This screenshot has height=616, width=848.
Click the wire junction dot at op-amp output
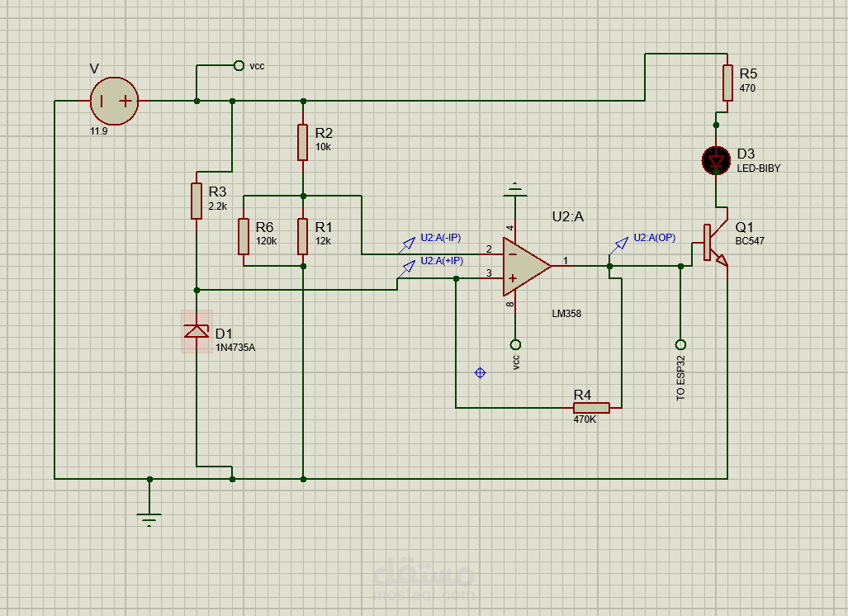[609, 266]
